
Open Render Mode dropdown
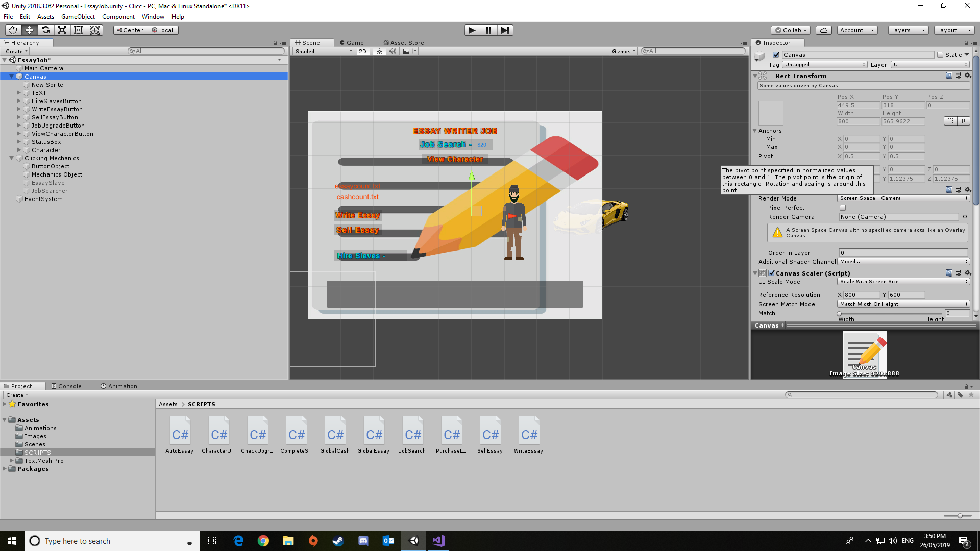point(903,198)
